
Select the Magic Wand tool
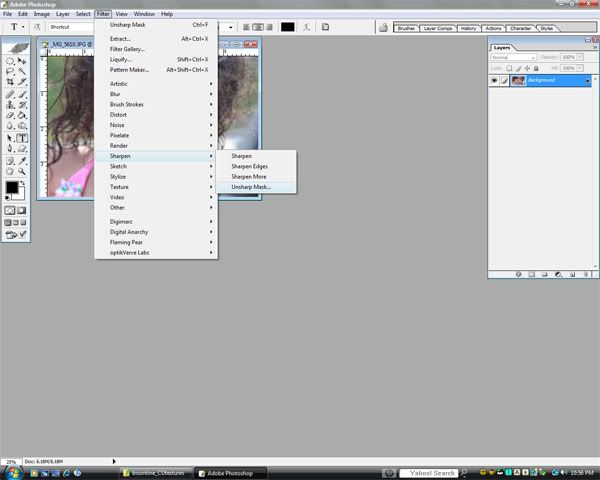tap(22, 71)
